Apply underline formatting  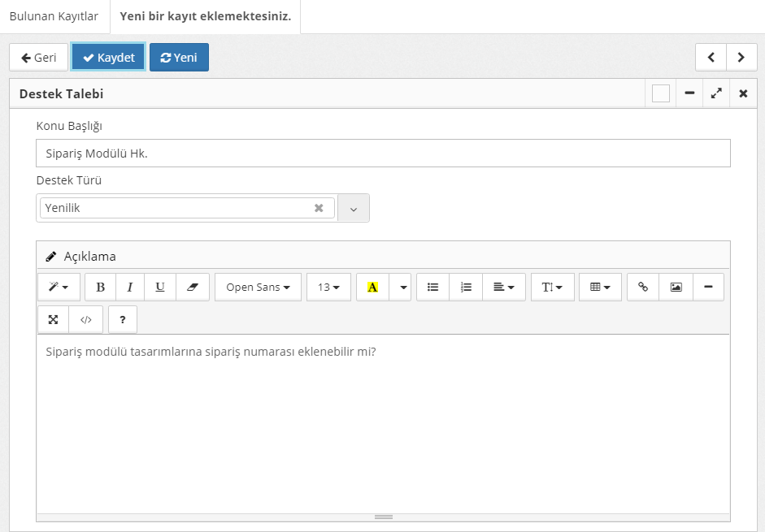coord(160,287)
